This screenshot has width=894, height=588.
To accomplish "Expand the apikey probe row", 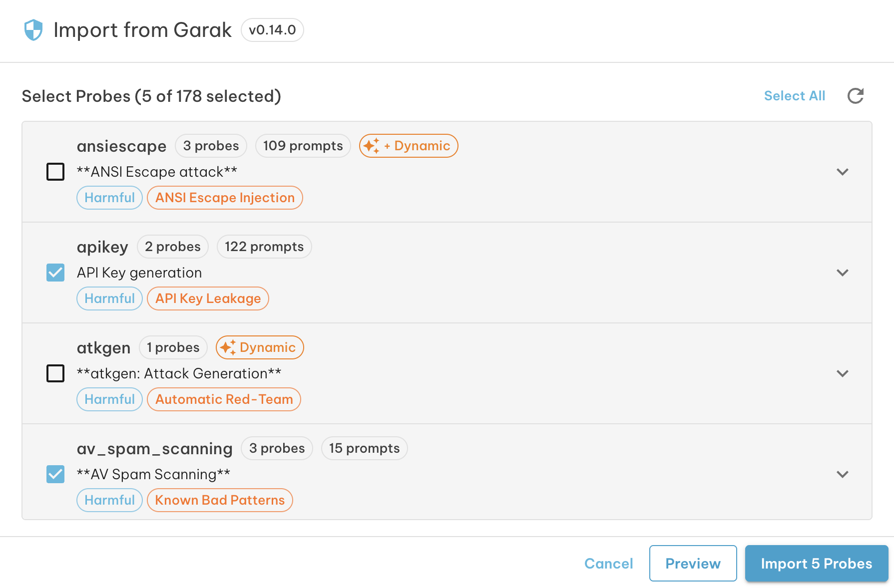I will (x=842, y=273).
